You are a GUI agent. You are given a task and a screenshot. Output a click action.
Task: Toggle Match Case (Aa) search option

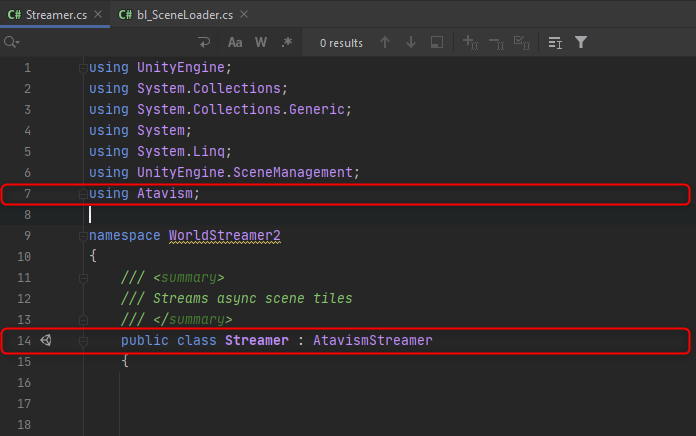[x=235, y=43]
